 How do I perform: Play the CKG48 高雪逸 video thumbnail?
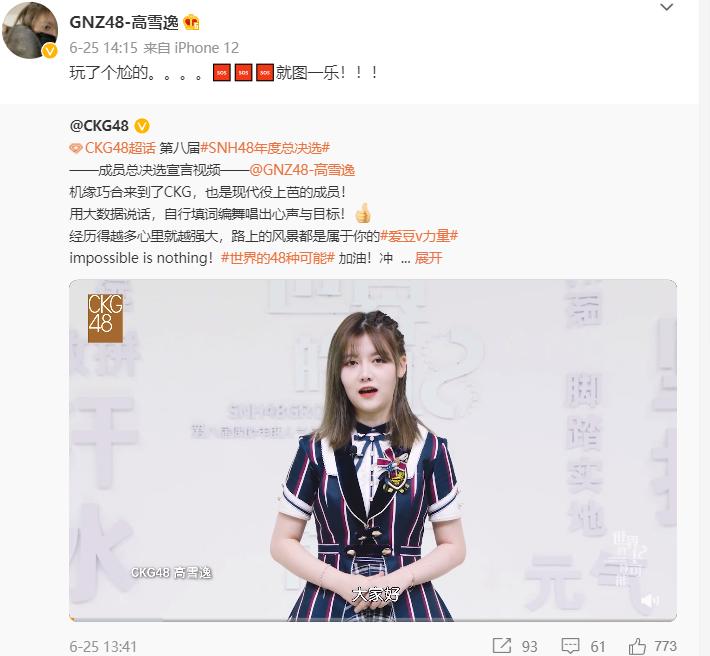coord(373,450)
